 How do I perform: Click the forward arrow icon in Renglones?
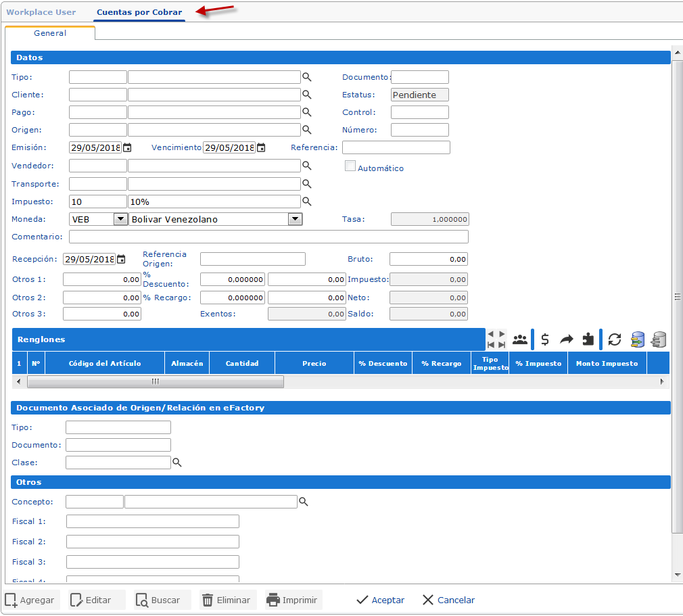(567, 339)
